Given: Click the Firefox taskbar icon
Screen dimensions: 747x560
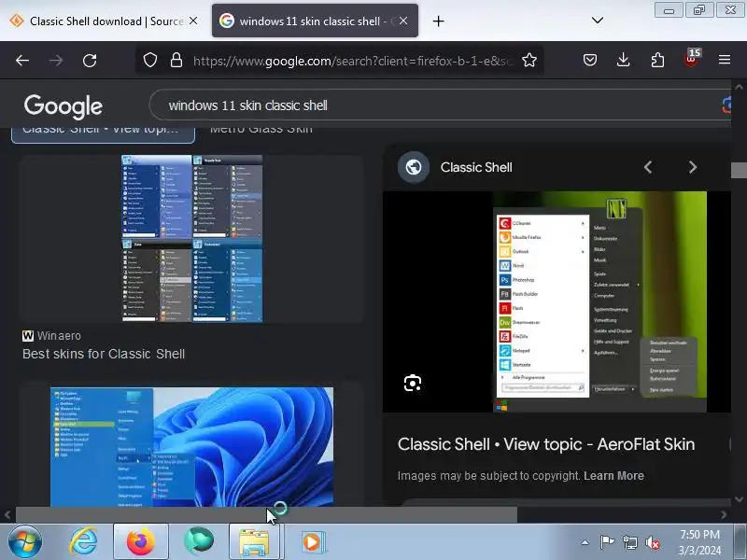Looking at the screenshot, I should tap(141, 542).
